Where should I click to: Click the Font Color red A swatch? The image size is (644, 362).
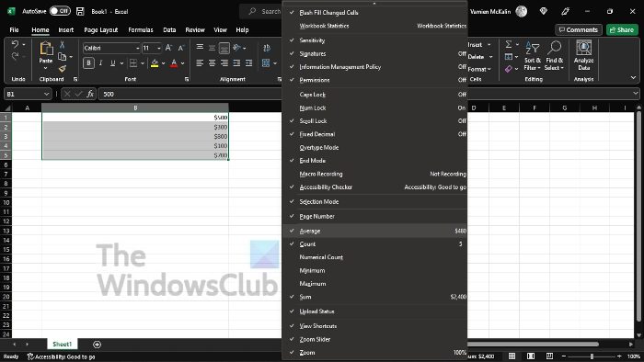[x=174, y=63]
